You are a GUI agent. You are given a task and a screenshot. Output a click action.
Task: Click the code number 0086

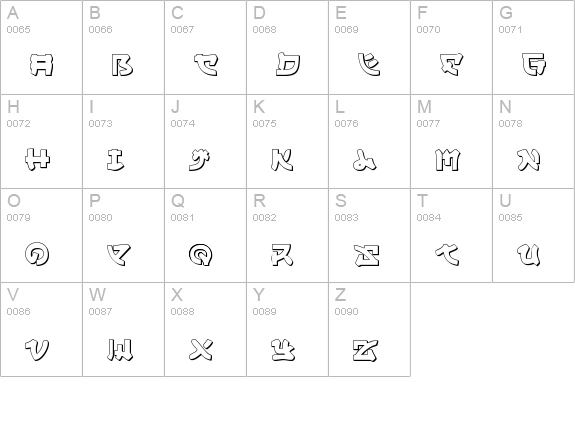18,311
